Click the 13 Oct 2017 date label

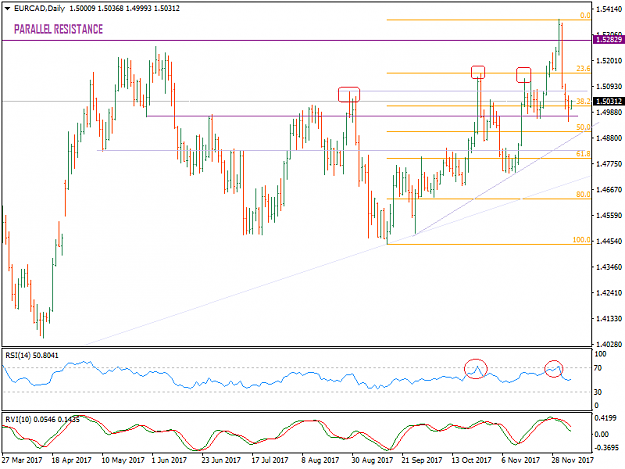(x=472, y=460)
